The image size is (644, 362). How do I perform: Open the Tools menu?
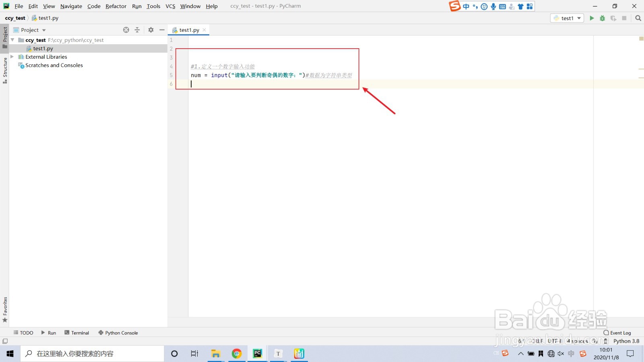153,6
